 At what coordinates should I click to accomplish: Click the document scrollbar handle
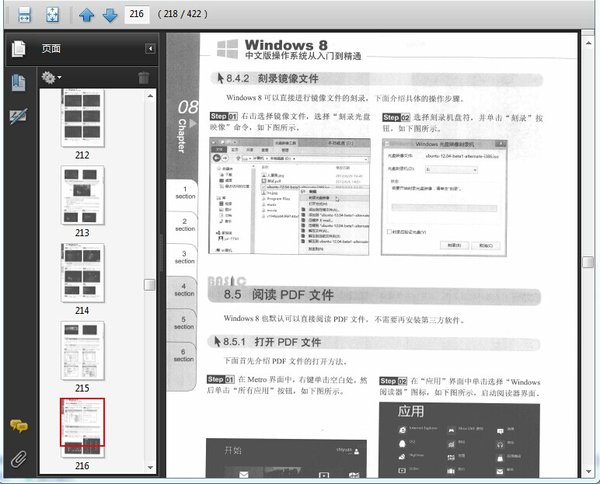pyautogui.click(x=588, y=262)
